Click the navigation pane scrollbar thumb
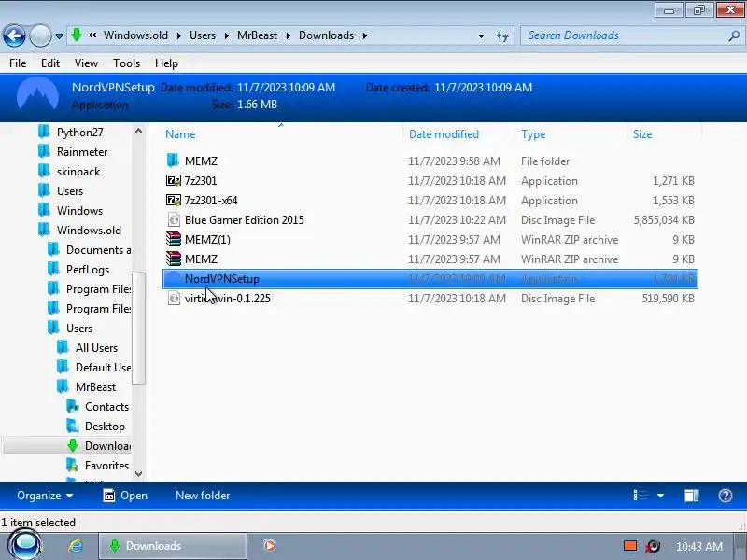 pyautogui.click(x=138, y=329)
